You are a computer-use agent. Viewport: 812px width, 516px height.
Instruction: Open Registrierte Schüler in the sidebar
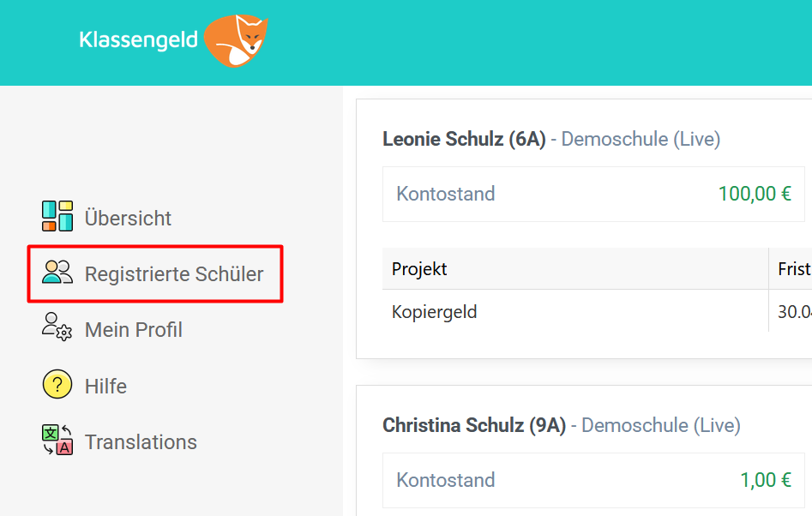tap(174, 274)
